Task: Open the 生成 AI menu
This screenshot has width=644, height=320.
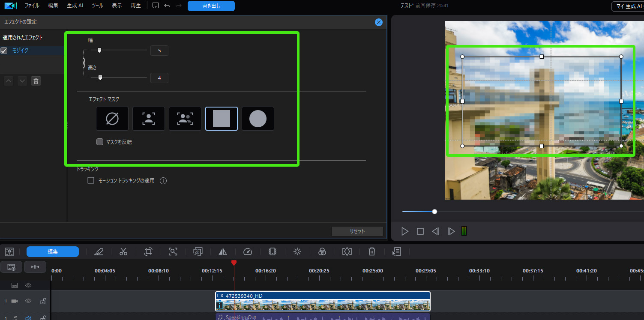Action: click(x=75, y=6)
